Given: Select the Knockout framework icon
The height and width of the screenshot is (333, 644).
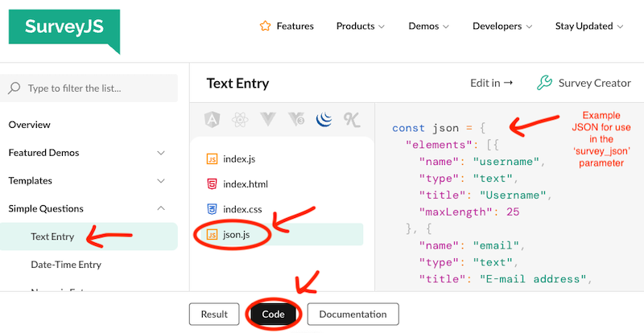Looking at the screenshot, I should [352, 120].
